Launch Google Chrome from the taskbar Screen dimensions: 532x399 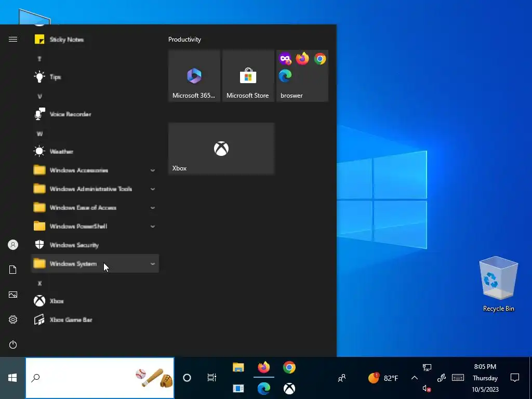[x=289, y=367]
